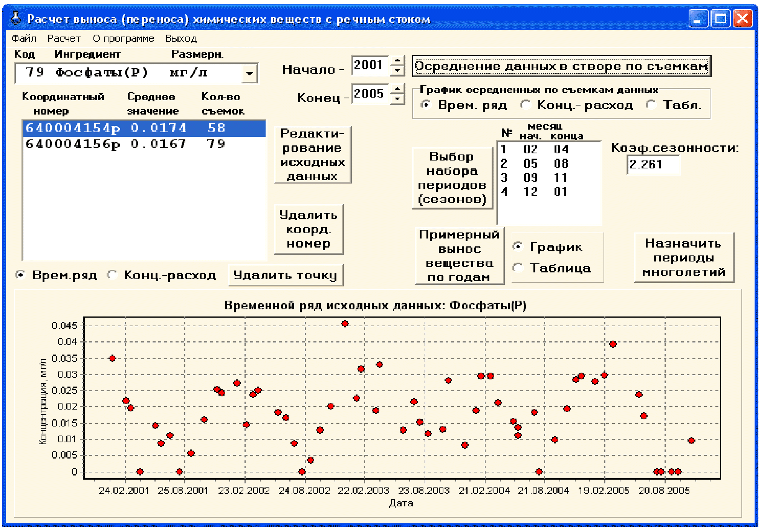Image resolution: width=764 pixels, height=532 pixels.
Task: Click the flask application icon in title bar
Action: pyautogui.click(x=15, y=18)
